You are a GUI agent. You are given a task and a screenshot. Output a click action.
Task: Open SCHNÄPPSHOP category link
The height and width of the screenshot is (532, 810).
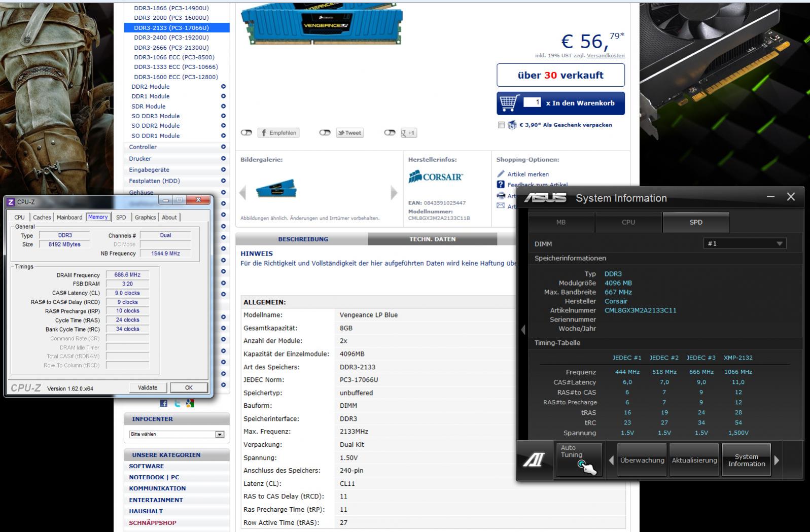(x=152, y=523)
